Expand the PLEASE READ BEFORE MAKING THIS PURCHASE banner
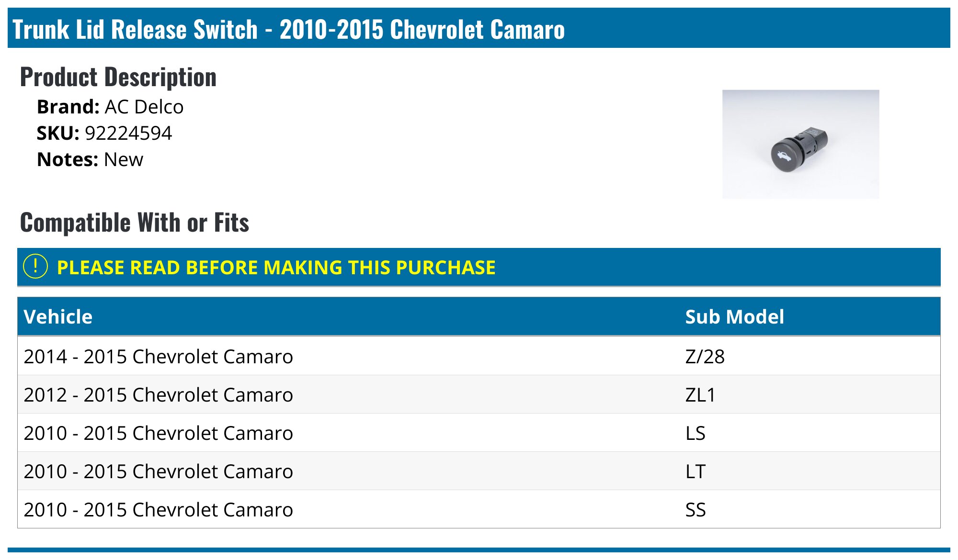This screenshot has height=560, width=958. tap(479, 267)
